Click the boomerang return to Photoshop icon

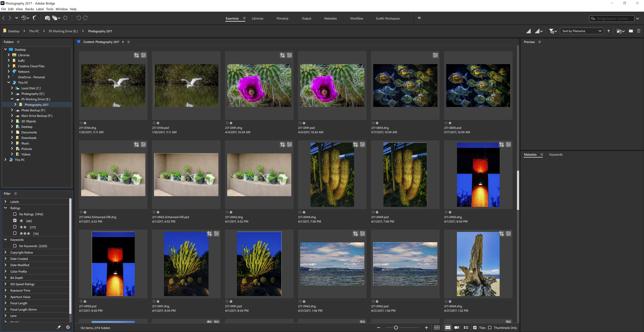pyautogui.click(x=35, y=18)
